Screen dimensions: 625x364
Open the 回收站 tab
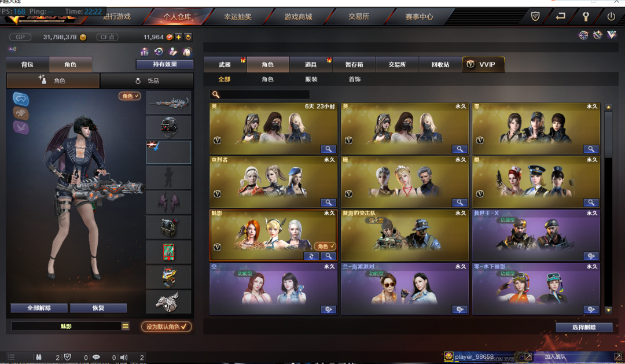[x=440, y=65]
